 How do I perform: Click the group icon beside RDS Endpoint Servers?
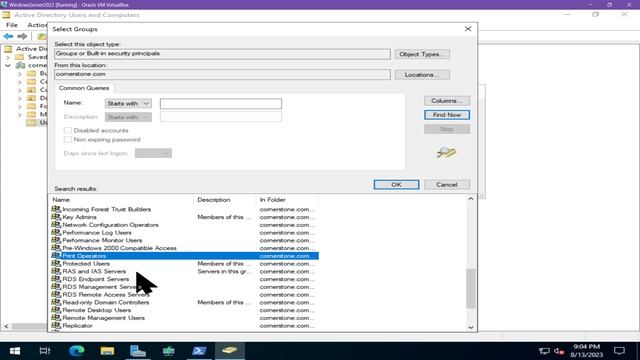(x=56, y=279)
